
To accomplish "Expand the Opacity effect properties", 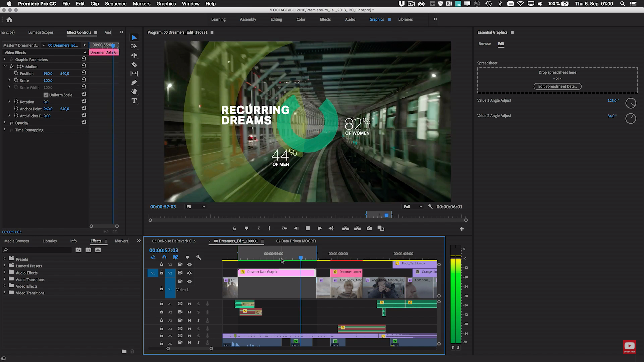I will (x=5, y=123).
